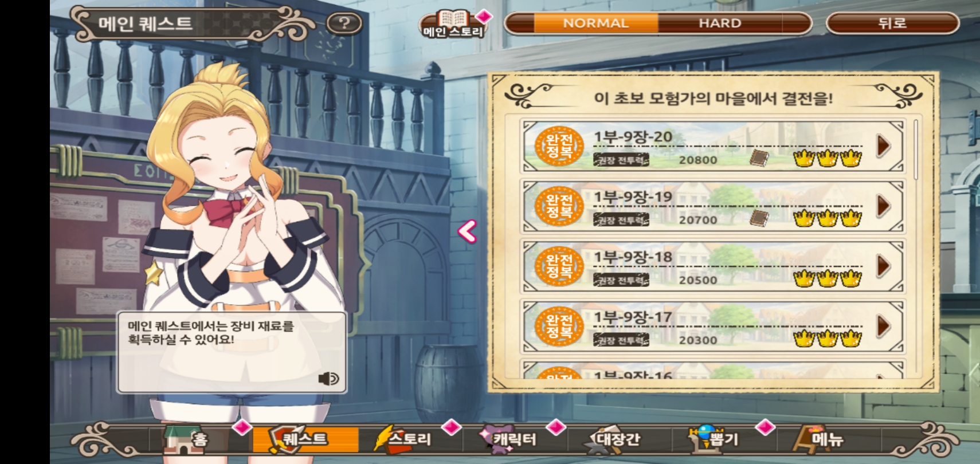The width and height of the screenshot is (980, 464).
Task: Click the book drop item on 1부-9장-19
Action: point(760,218)
